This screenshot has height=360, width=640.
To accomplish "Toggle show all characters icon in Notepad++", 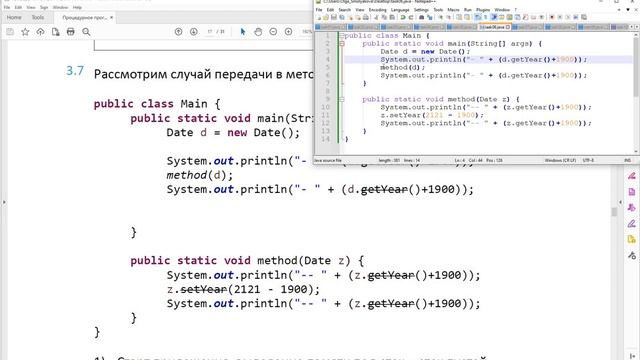I will [486, 17].
